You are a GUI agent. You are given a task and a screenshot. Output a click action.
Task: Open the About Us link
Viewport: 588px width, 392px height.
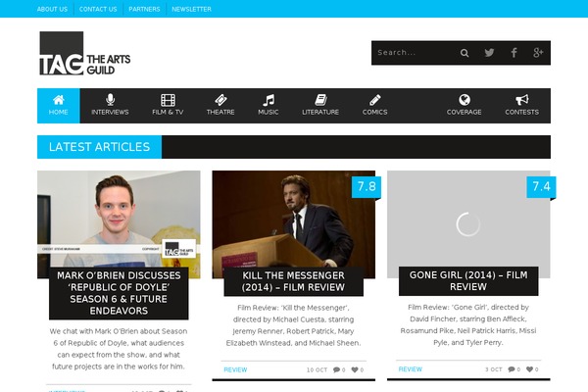coord(52,9)
